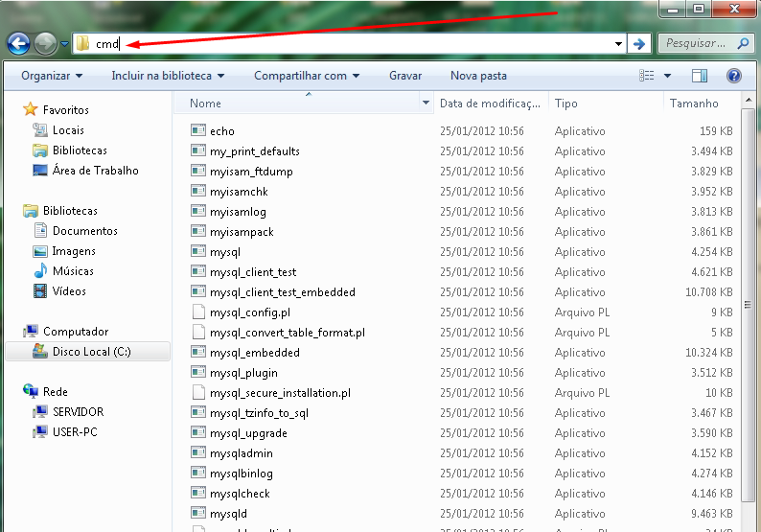Click the change view icon
This screenshot has width=761, height=532.
pos(646,75)
